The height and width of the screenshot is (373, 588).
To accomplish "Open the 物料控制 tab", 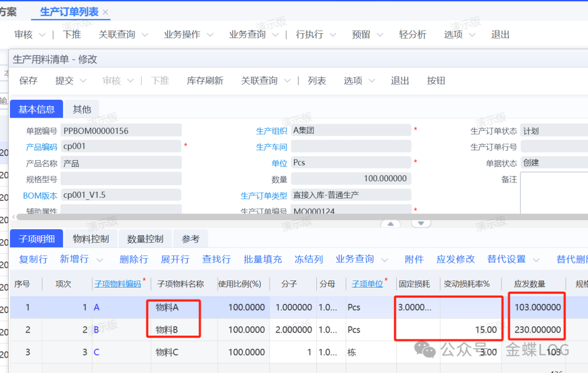I will [91, 239].
